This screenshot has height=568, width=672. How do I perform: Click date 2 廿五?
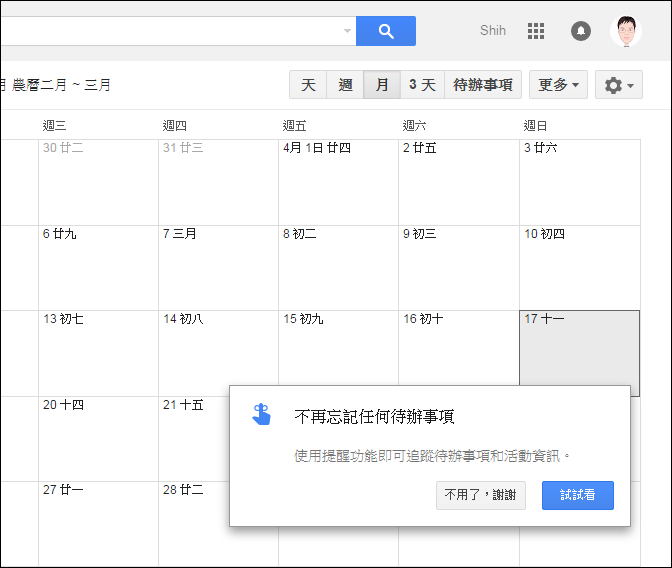pyautogui.click(x=420, y=148)
